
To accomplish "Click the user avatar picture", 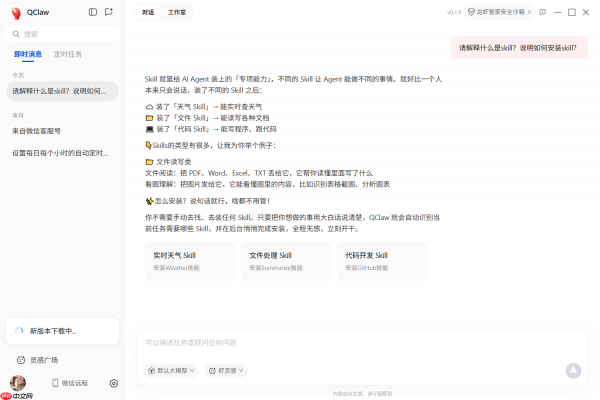I will click(x=18, y=383).
